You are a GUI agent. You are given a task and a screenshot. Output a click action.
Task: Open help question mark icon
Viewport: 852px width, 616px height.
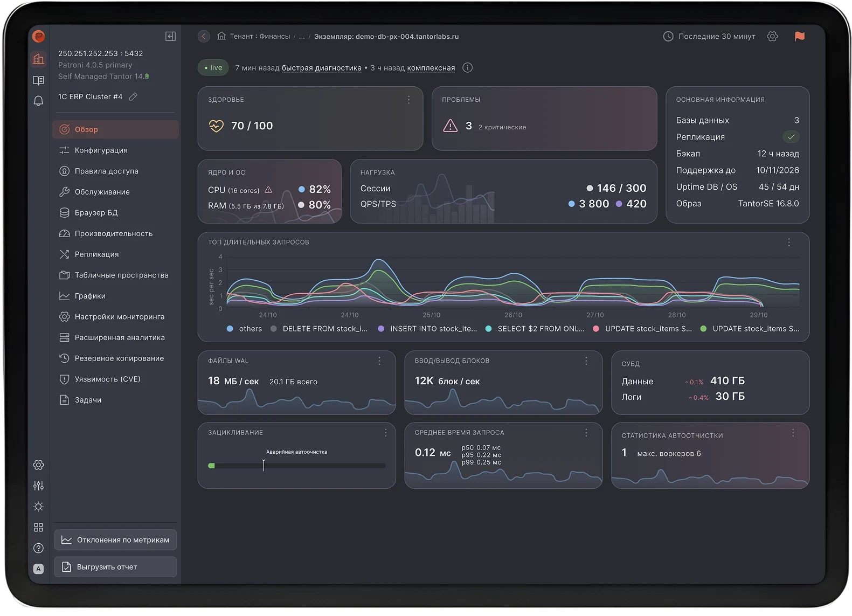[38, 548]
